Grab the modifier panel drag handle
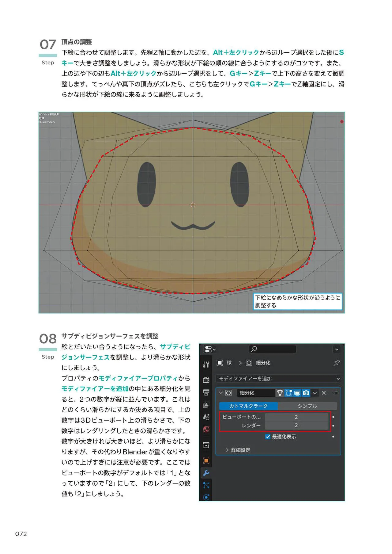This screenshot has height=554, width=392. 336,393
